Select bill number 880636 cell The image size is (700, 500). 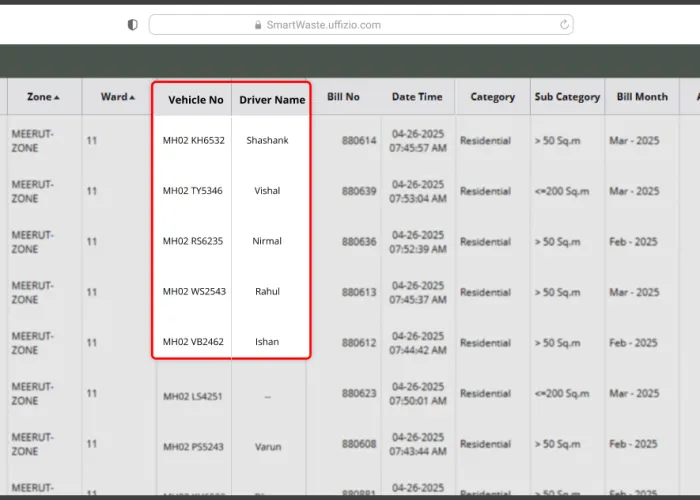tap(359, 242)
